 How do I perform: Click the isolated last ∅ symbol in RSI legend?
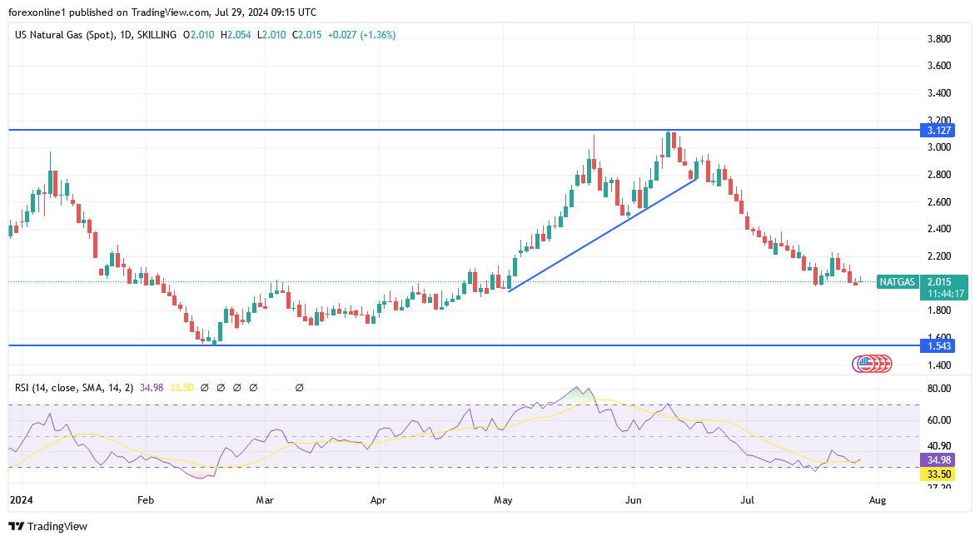click(x=299, y=387)
